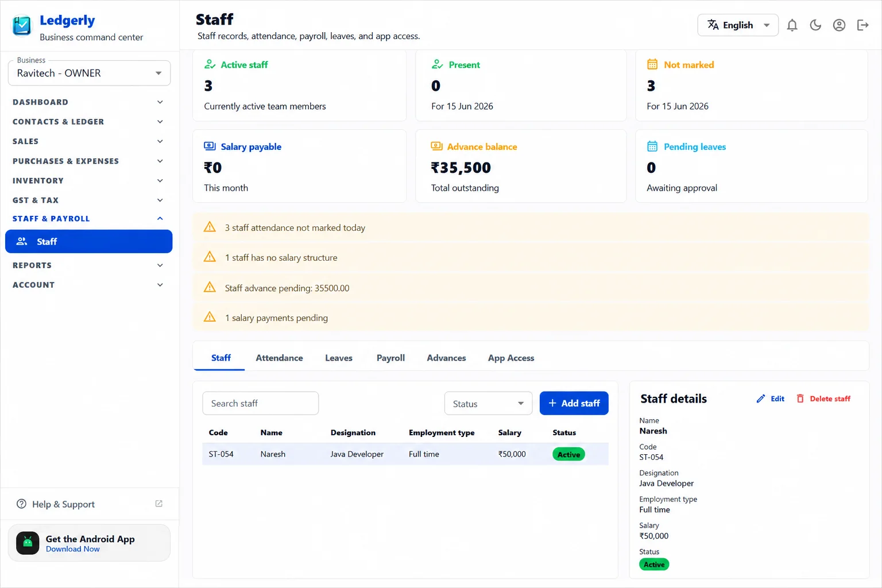Click the Code column header
The height and width of the screenshot is (588, 882).
point(218,432)
